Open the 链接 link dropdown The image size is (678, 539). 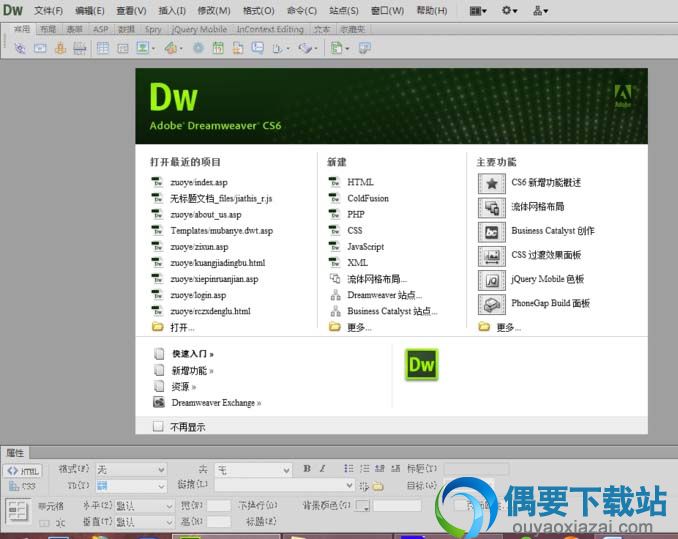point(285,486)
